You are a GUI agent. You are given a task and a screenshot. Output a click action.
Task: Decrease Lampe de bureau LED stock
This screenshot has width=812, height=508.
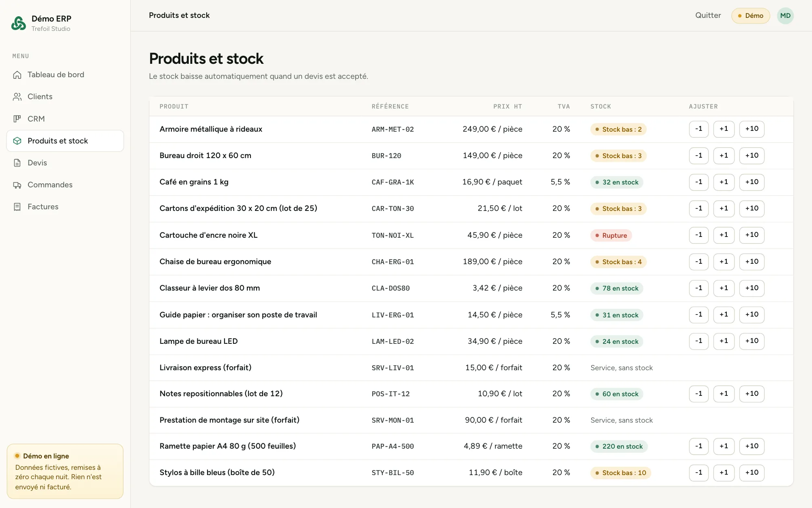pos(699,341)
